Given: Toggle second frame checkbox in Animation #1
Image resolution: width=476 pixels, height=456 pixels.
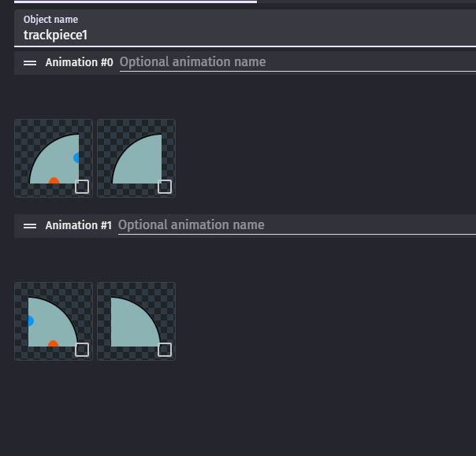Looking at the screenshot, I should click(x=165, y=350).
